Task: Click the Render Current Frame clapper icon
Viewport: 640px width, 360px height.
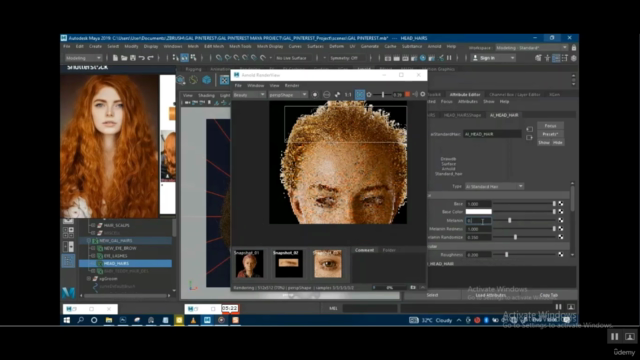Action: tap(396, 58)
